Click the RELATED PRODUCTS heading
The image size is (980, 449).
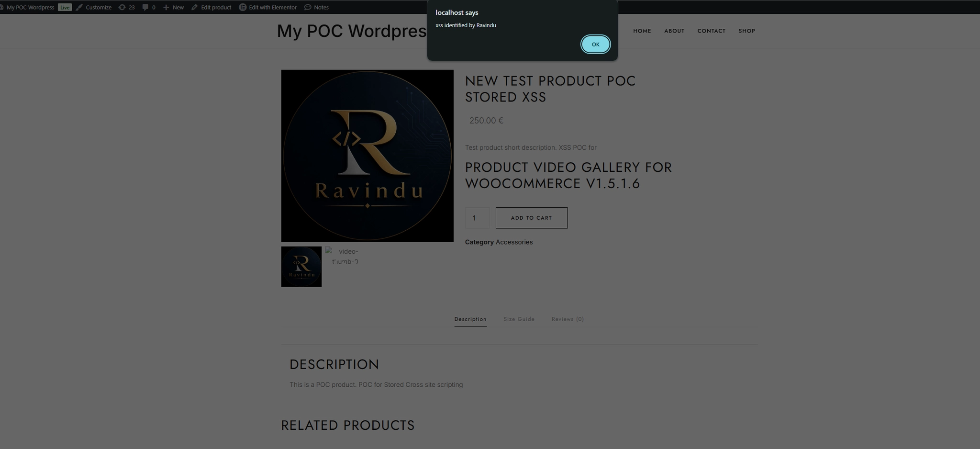348,425
